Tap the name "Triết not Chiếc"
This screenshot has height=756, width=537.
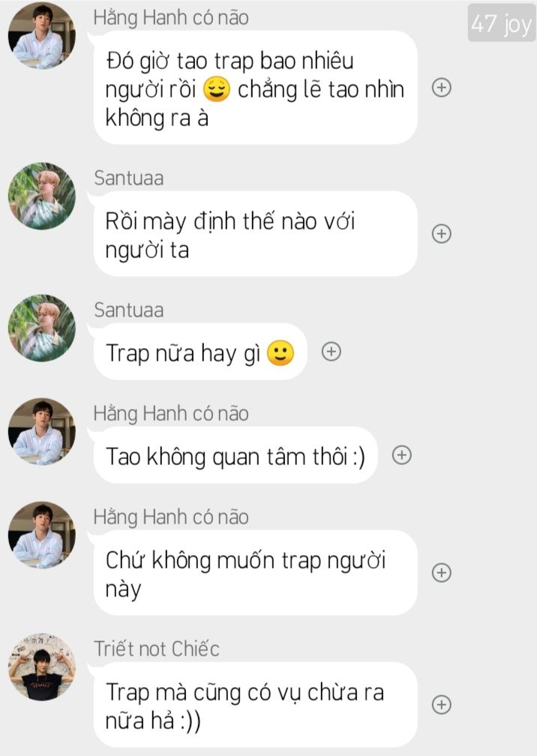coord(157,649)
